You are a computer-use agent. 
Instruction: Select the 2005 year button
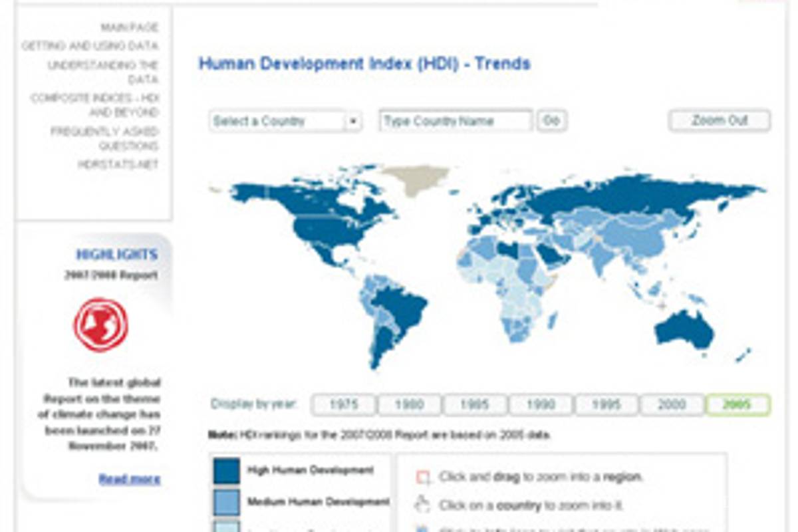737,404
